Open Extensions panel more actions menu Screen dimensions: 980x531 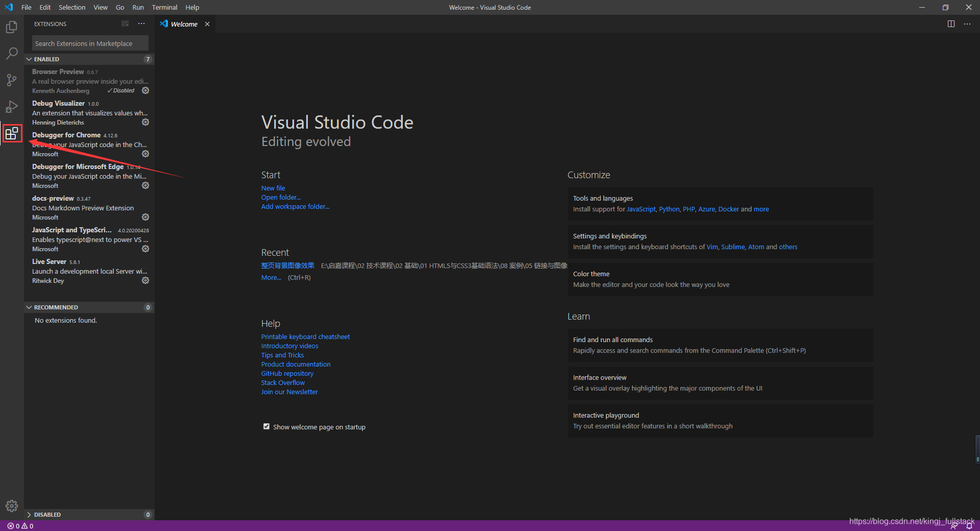click(141, 24)
